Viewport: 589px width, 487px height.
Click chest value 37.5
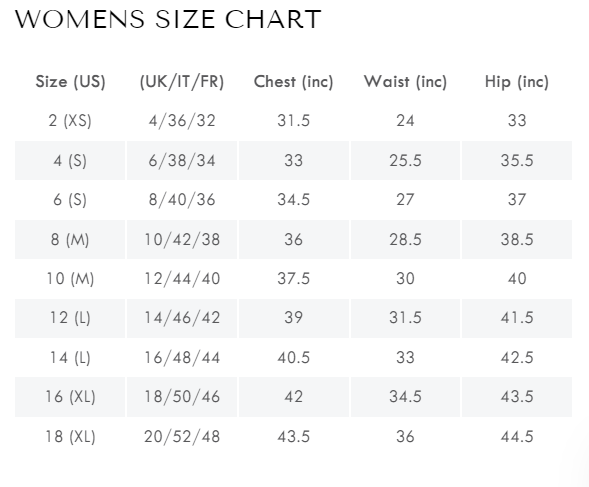click(293, 278)
